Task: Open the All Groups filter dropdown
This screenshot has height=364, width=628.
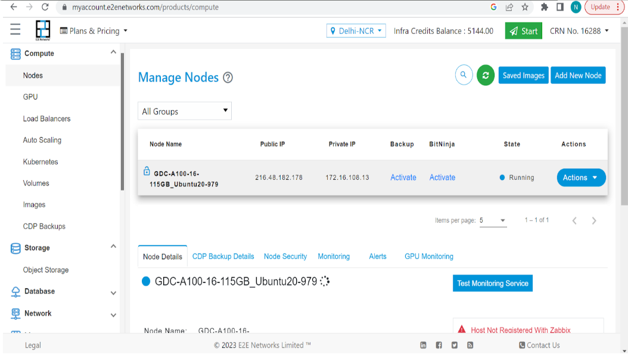Action: pos(185,111)
